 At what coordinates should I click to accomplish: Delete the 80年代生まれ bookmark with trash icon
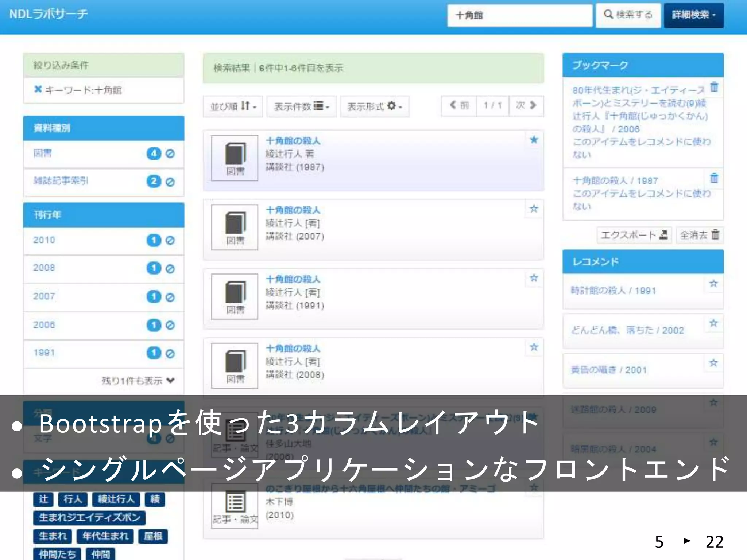pyautogui.click(x=714, y=87)
